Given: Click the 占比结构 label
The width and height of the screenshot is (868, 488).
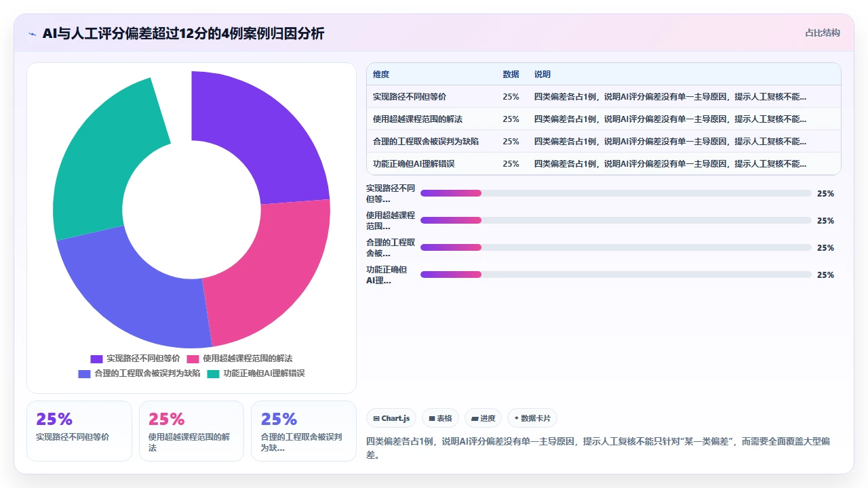Looking at the screenshot, I should [823, 33].
